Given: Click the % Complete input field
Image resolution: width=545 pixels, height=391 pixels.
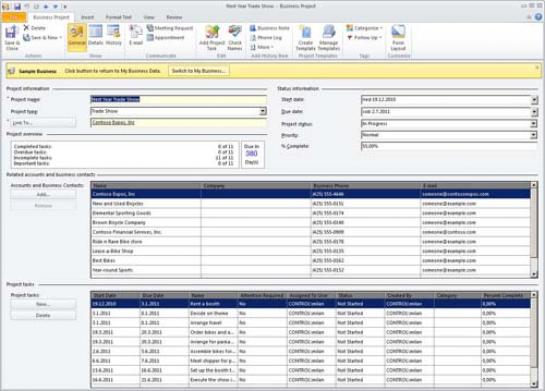Looking at the screenshot, I should pos(449,146).
